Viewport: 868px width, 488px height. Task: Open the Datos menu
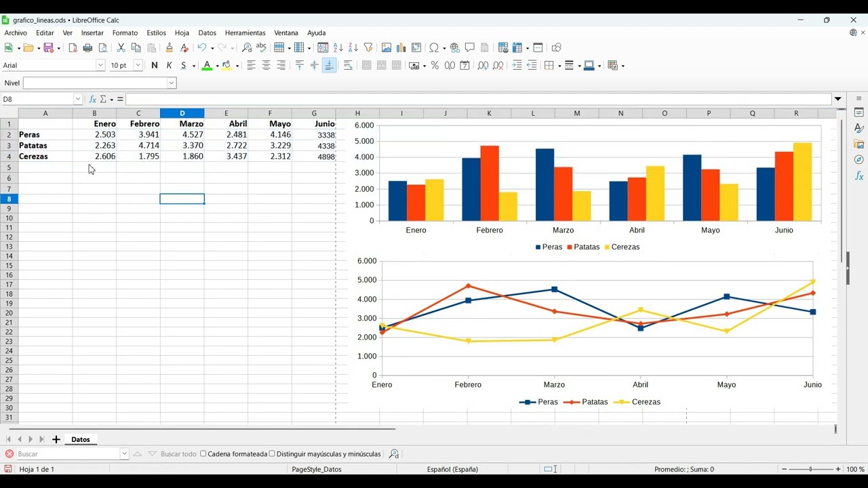pyautogui.click(x=207, y=33)
